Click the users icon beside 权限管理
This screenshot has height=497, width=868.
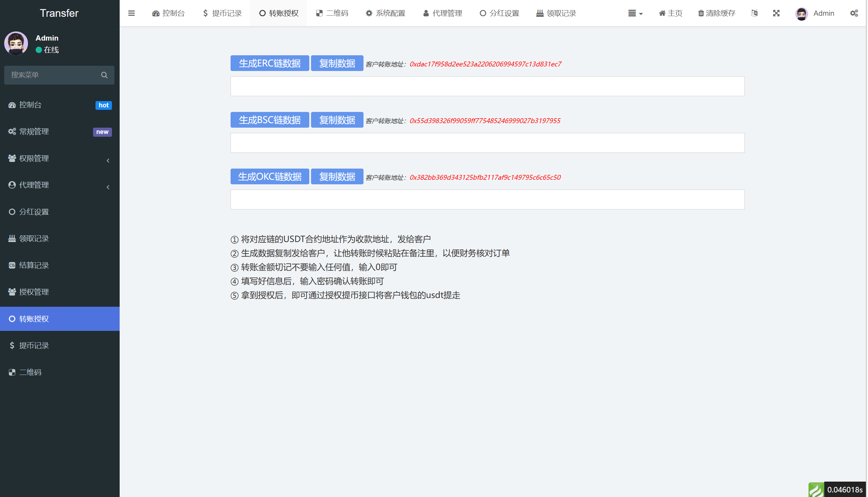click(x=12, y=158)
